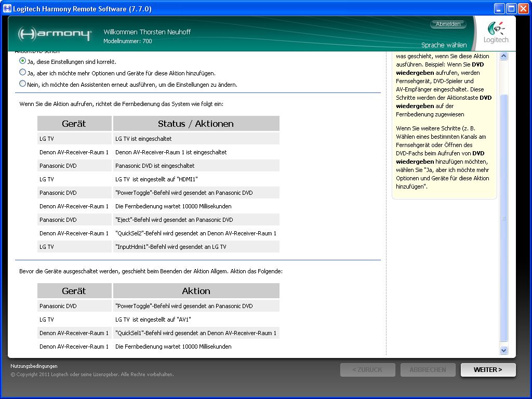Click the "Willkommen Thorsten Neuhoff" greeting
This screenshot has height=399, width=532.
147,32
